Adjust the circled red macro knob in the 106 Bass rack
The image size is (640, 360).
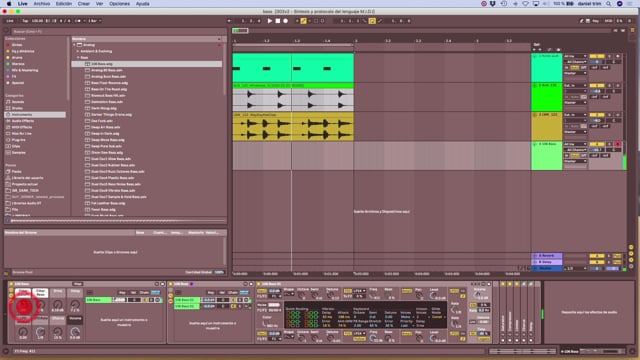(x=23, y=306)
